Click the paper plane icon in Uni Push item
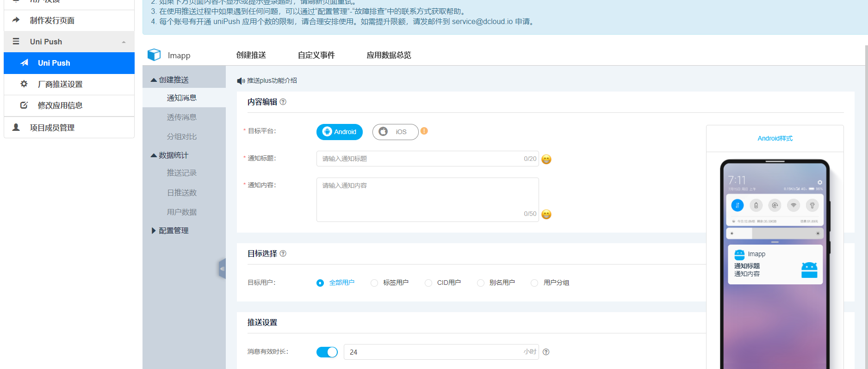The width and height of the screenshot is (868, 369). [25, 62]
